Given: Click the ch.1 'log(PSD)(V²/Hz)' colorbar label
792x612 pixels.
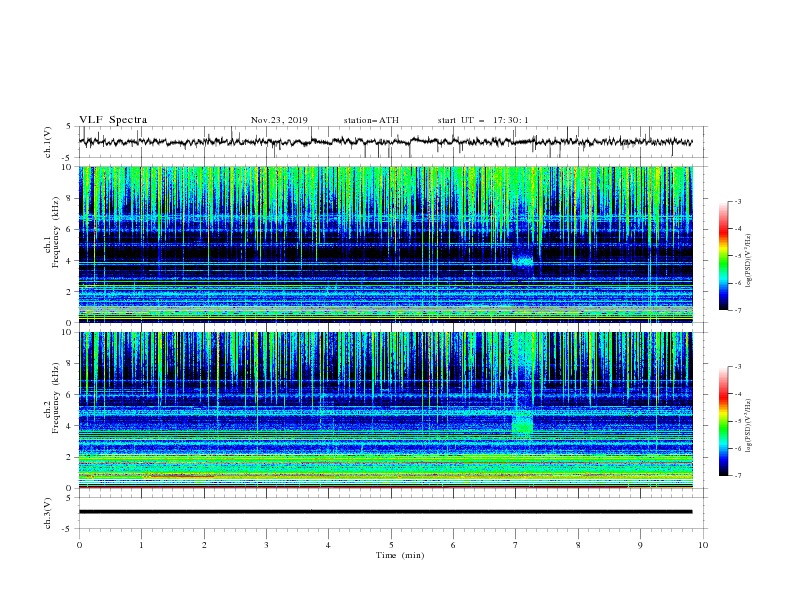Looking at the screenshot, I should pos(748,261).
